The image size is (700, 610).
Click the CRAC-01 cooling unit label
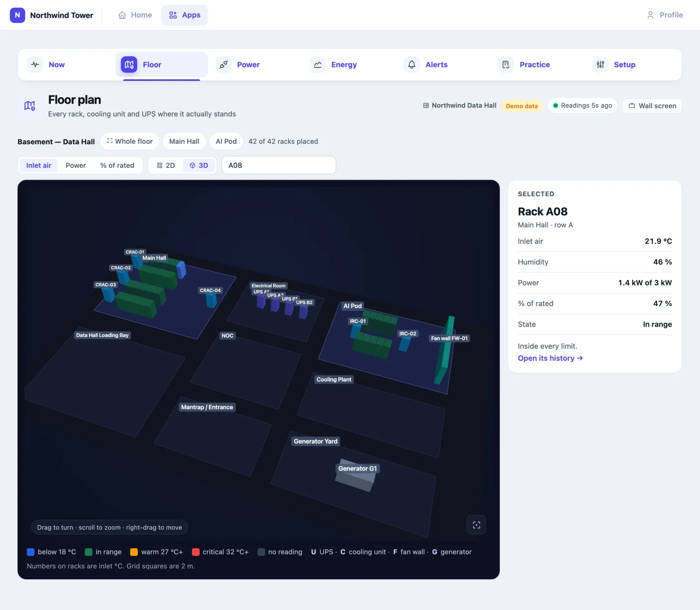point(135,252)
